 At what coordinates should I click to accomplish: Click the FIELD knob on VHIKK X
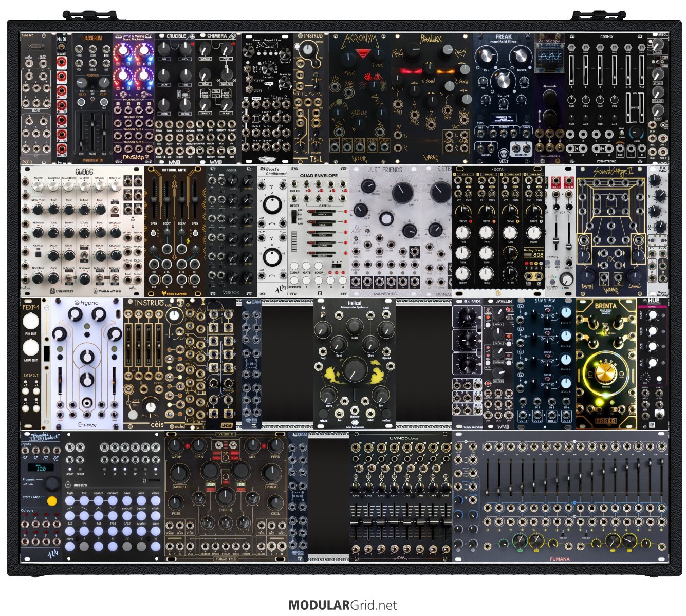pos(226,497)
